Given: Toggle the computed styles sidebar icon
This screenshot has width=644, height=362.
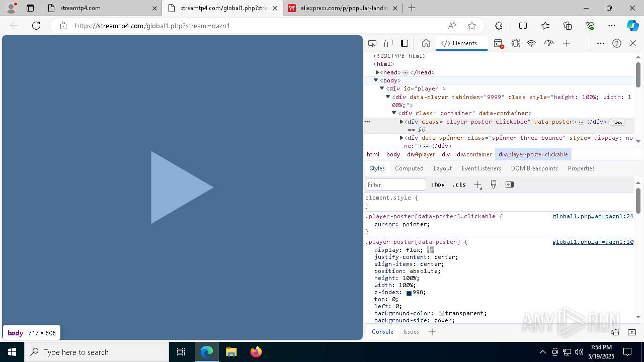Looking at the screenshot, I should pos(510,185).
